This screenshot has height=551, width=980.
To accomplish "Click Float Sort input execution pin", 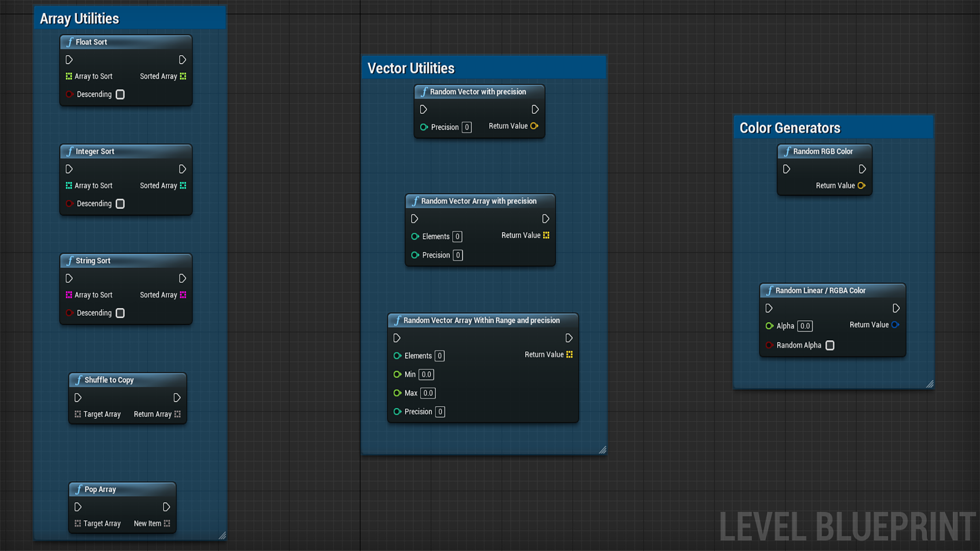I will click(69, 60).
